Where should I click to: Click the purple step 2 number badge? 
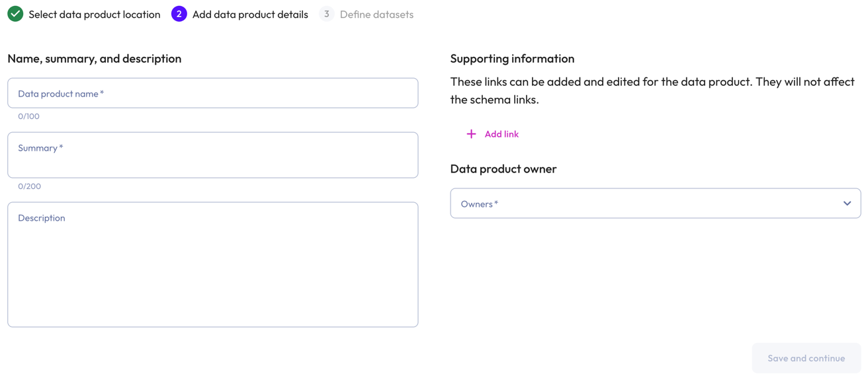[x=179, y=14]
